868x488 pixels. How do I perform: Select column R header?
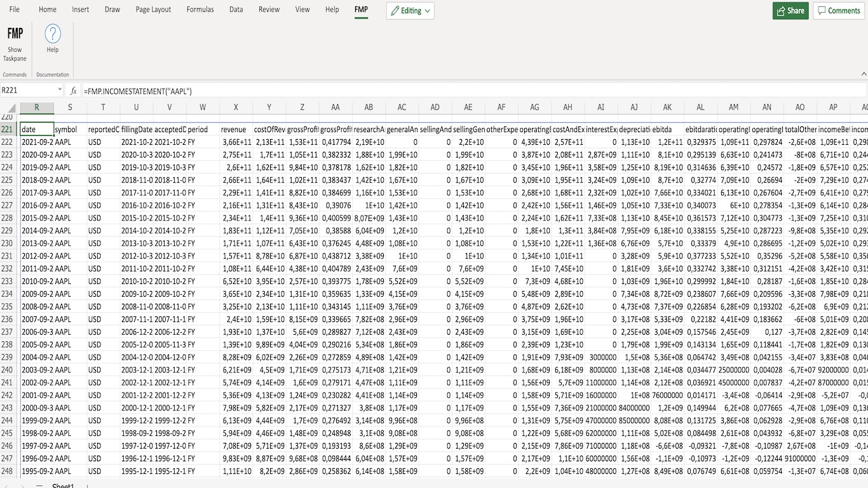pyautogui.click(x=36, y=107)
